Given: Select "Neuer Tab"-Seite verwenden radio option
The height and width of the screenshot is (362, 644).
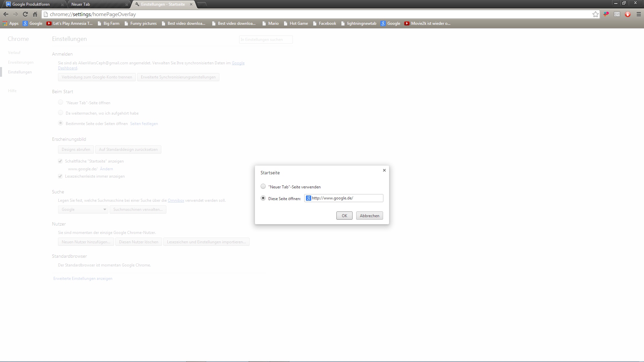Looking at the screenshot, I should (263, 186).
